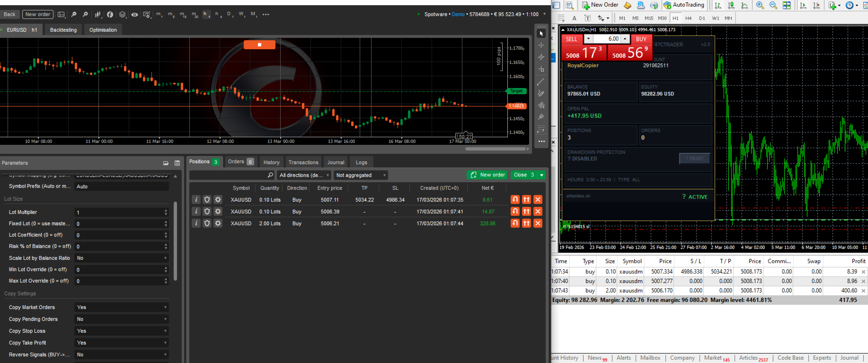Open MetaTrader periodicity clock icon
This screenshot has height=363, width=868.
tap(850, 5)
